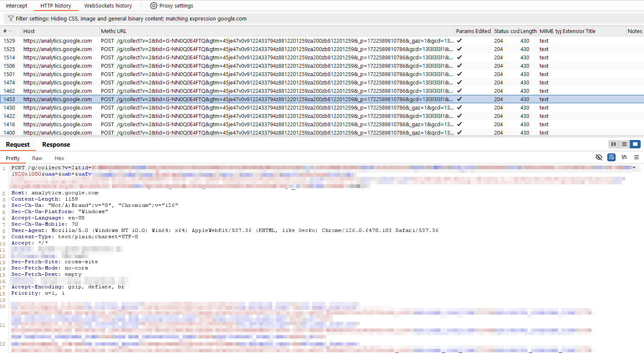This screenshot has width=644, height=354.
Task: Toggle show newline \n characters
Action: tap(624, 157)
